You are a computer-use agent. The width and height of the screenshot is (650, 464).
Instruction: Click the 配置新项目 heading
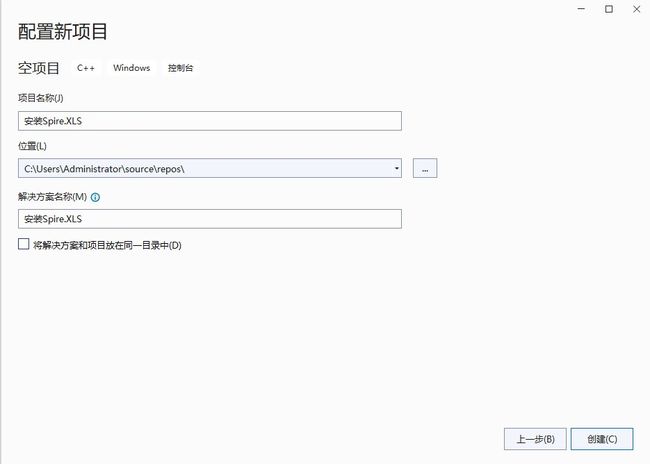pos(63,32)
